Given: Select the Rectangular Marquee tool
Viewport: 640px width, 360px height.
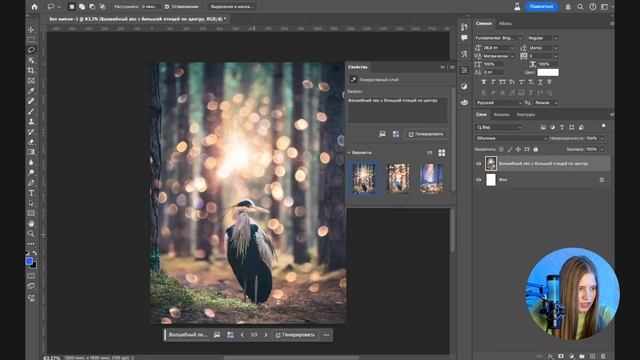Looking at the screenshot, I should 31,40.
